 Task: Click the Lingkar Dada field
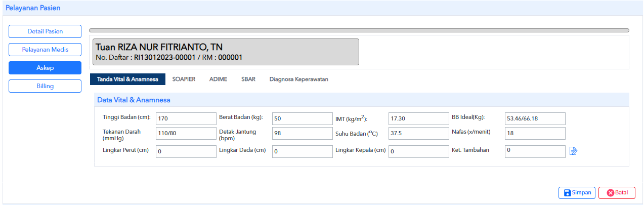tap(302, 151)
